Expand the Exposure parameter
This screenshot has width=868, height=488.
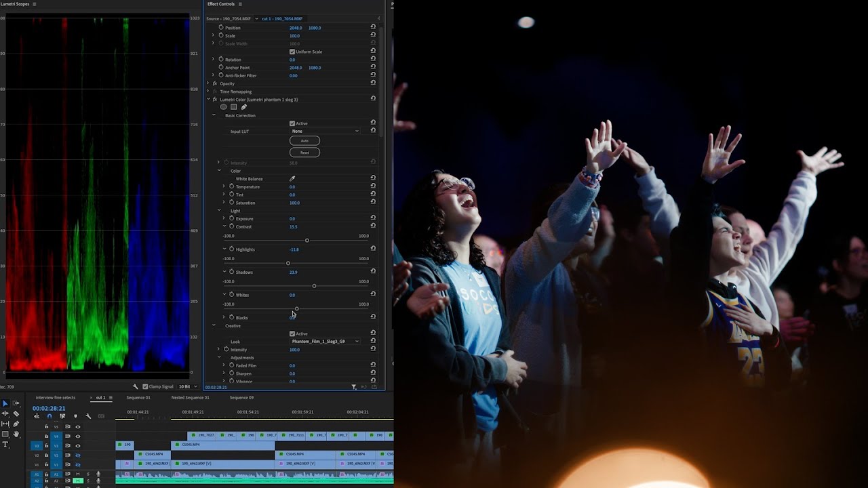click(x=224, y=218)
